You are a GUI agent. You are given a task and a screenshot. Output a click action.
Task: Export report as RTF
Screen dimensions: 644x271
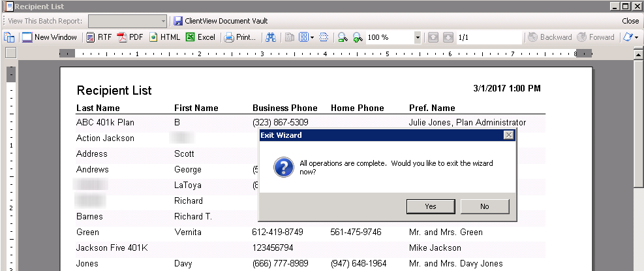(99, 37)
